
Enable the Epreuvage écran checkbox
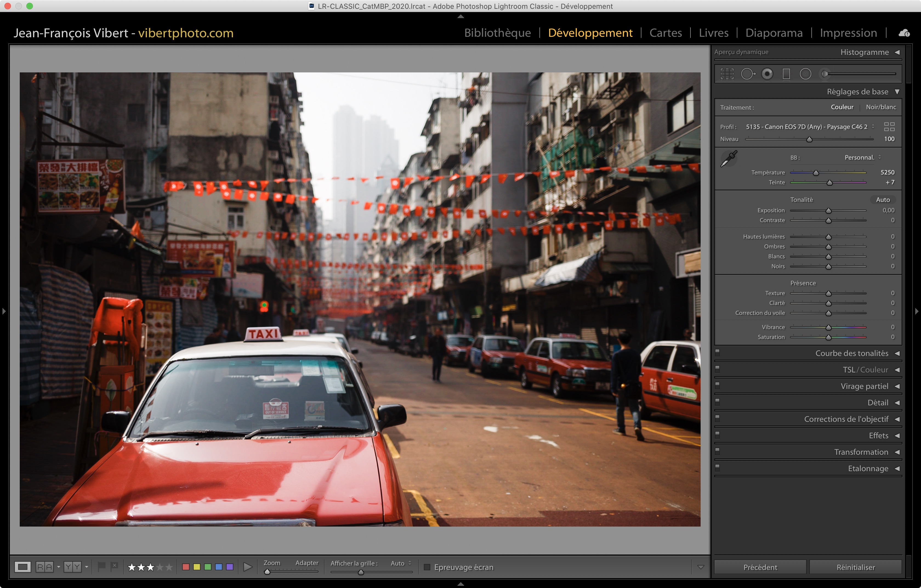(427, 567)
